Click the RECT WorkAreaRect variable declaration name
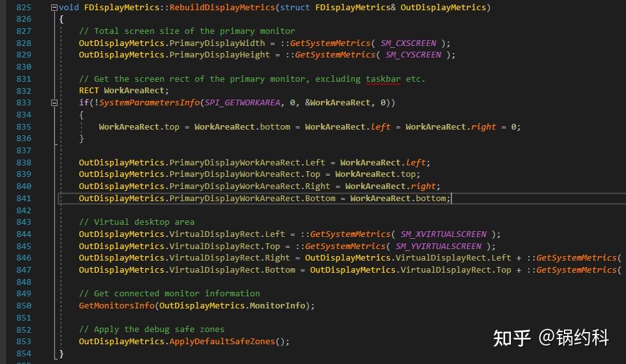This screenshot has width=626, height=364. 134,91
